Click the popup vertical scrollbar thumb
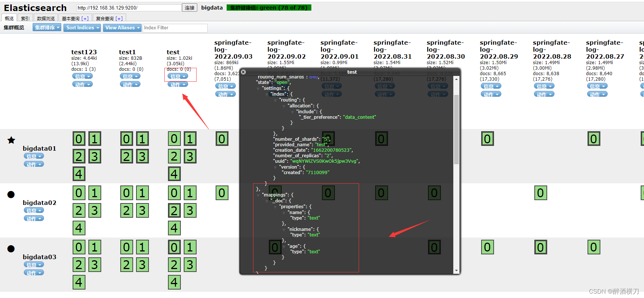644x298 pixels. [456, 129]
